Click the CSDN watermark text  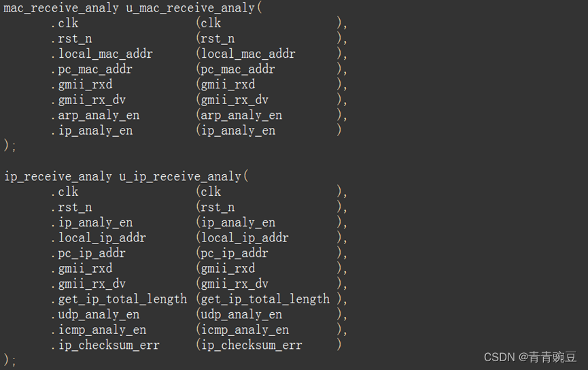coord(530,357)
